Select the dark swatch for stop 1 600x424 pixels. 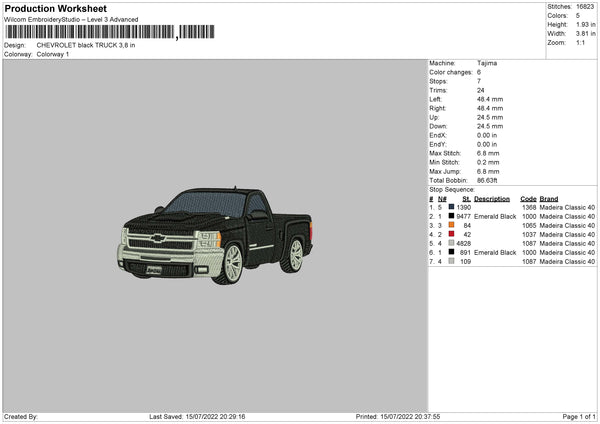452,207
